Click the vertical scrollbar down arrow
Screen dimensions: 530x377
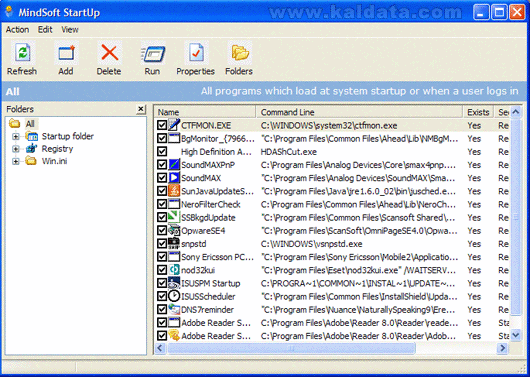click(516, 335)
